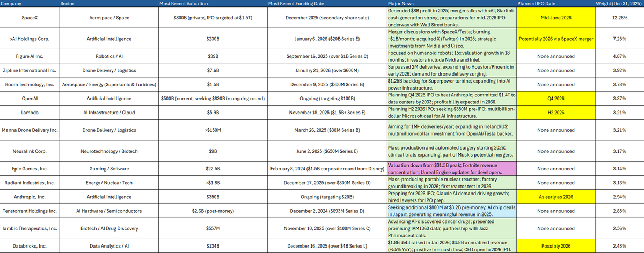Image resolution: width=644 pixels, height=253 pixels.
Task: Select the blue Tenstorrent news cell
Action: coord(451,211)
